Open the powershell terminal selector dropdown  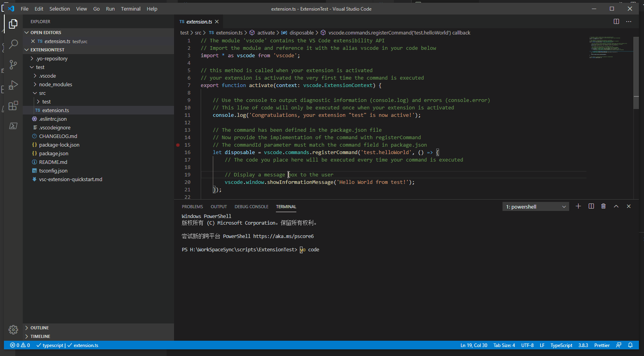pos(535,207)
